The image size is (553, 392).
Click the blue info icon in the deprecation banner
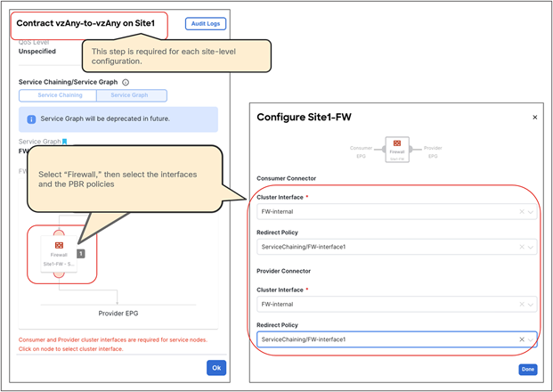click(x=31, y=119)
